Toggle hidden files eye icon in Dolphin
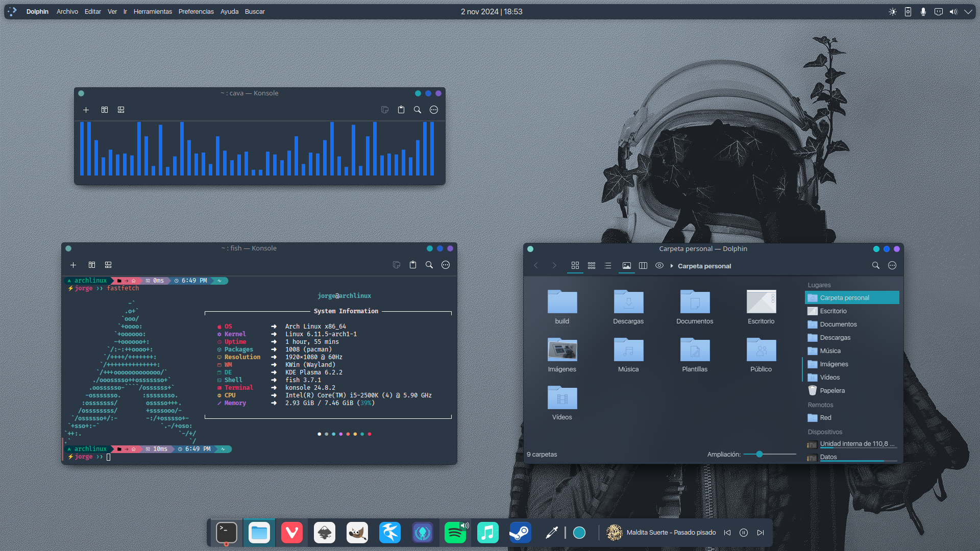 tap(659, 265)
